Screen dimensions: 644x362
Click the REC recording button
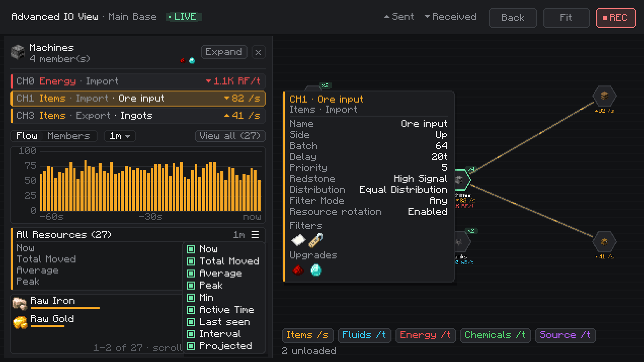(615, 18)
